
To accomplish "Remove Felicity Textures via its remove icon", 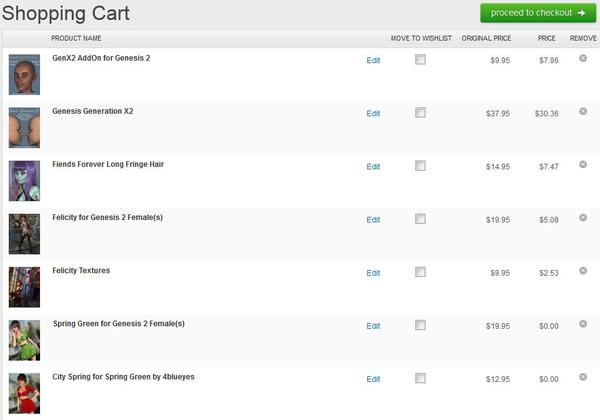I will [583, 271].
